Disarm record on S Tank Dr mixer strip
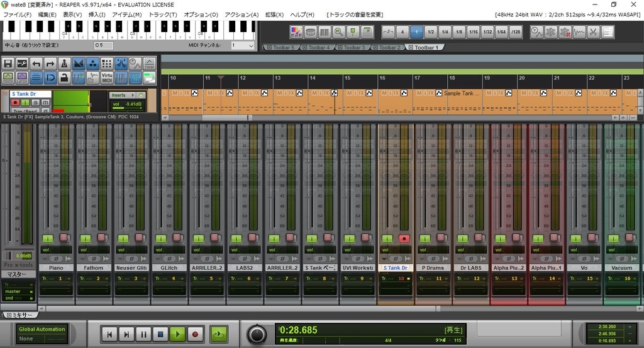 coord(404,239)
